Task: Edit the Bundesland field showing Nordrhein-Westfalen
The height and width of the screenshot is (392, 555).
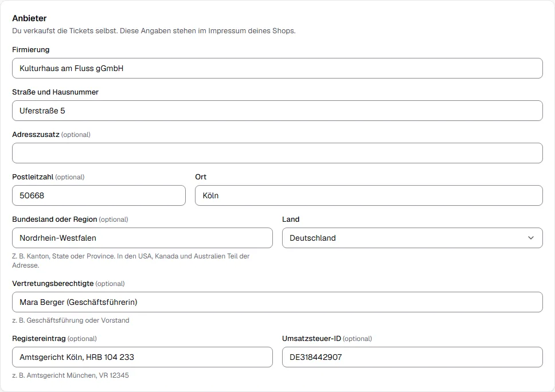Action: (x=142, y=238)
